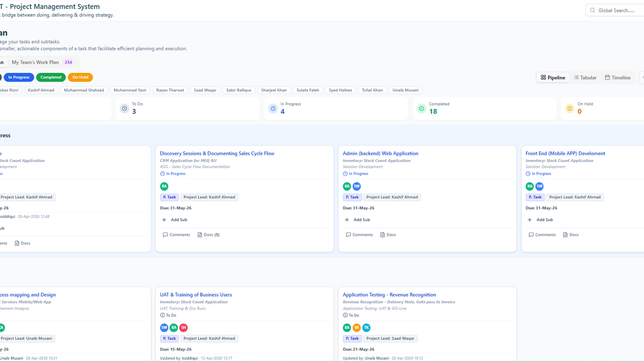Click Project Lead: Saad Waqar tag
Image resolution: width=644 pixels, height=362 pixels.
(390, 338)
